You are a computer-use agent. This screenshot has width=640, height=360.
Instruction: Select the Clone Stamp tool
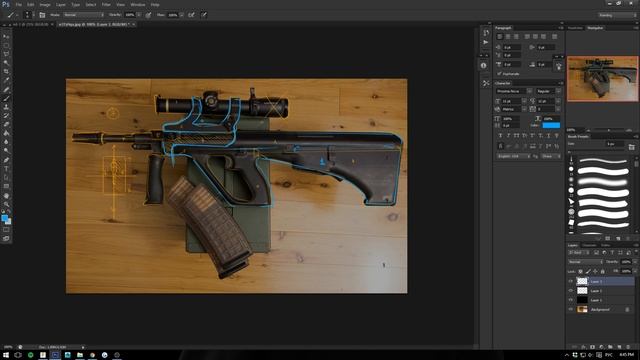pyautogui.click(x=6, y=107)
